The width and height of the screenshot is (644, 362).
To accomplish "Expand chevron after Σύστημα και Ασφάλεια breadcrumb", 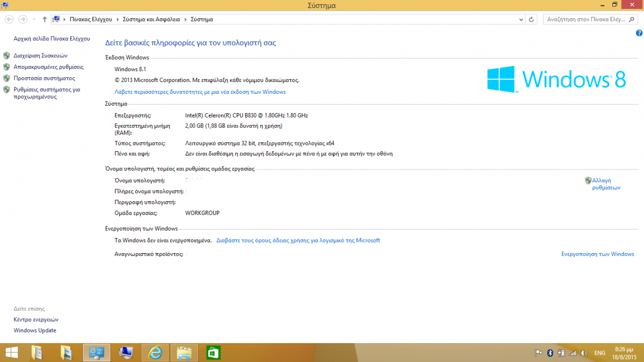I will click(186, 19).
